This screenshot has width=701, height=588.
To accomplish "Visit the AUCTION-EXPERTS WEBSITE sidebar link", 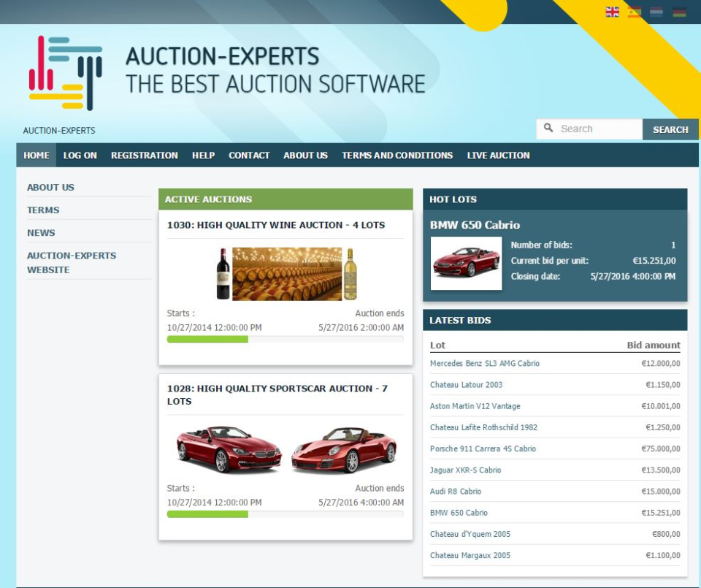I will (x=72, y=261).
